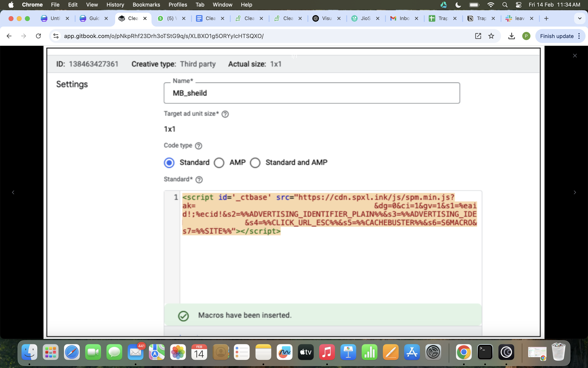The width and height of the screenshot is (588, 368).
Task: Open Mail with 441 badge
Action: (136, 352)
